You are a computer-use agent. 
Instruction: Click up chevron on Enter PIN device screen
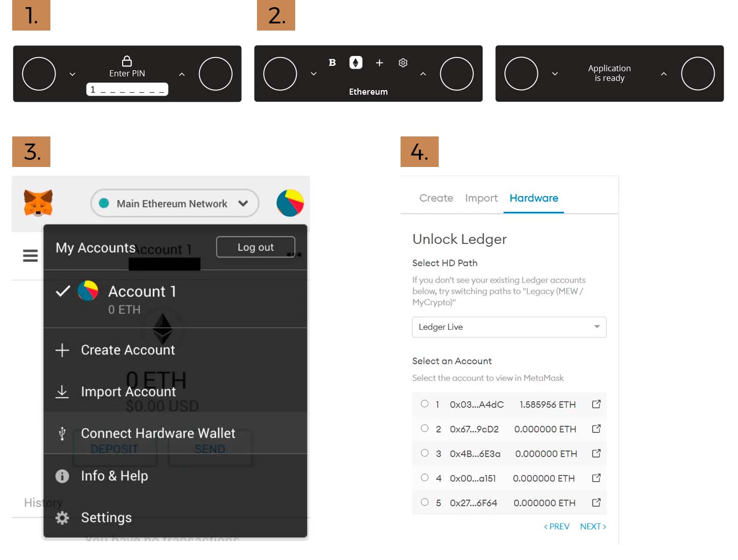coord(182,74)
